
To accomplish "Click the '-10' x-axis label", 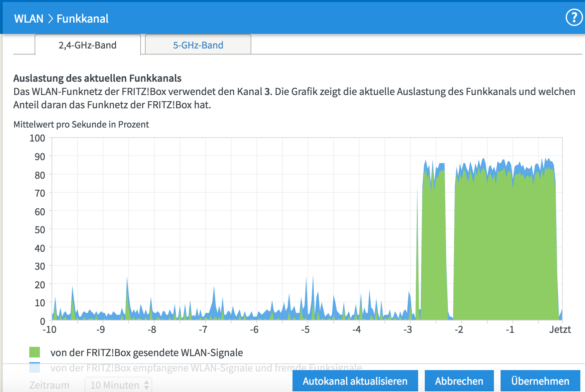I will point(50,330).
